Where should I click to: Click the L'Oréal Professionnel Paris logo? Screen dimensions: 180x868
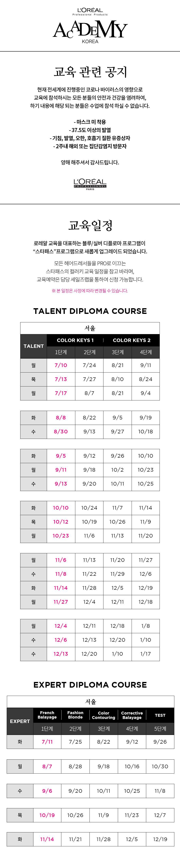click(90, 184)
